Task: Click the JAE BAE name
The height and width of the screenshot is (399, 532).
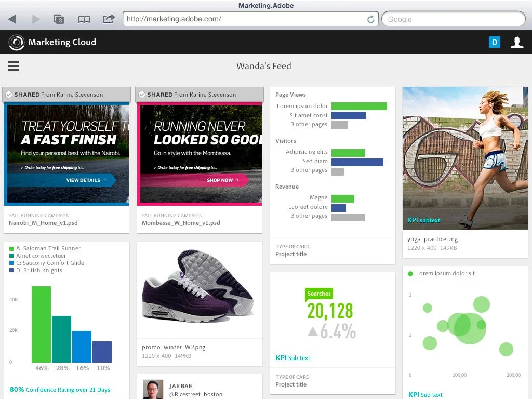Action: click(180, 386)
